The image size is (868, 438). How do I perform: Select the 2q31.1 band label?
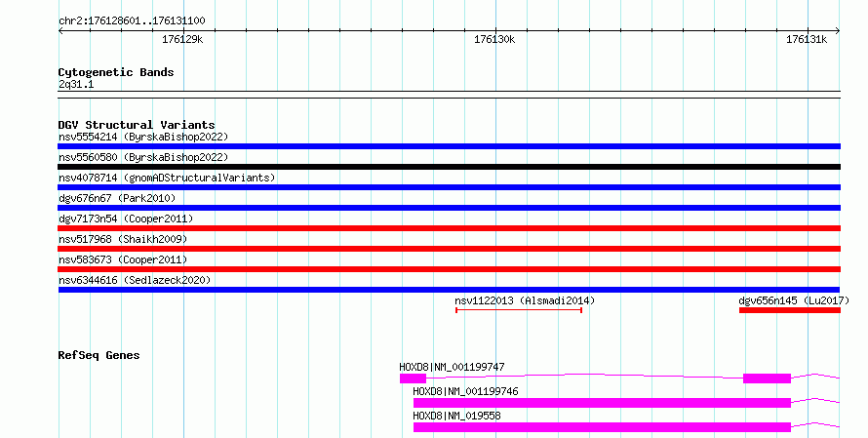pyautogui.click(x=76, y=84)
